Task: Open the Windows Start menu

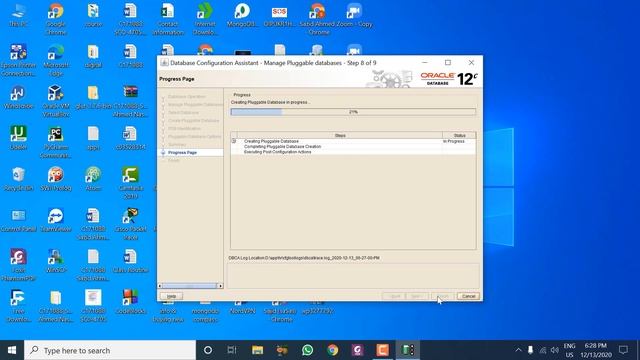Action: point(12,350)
